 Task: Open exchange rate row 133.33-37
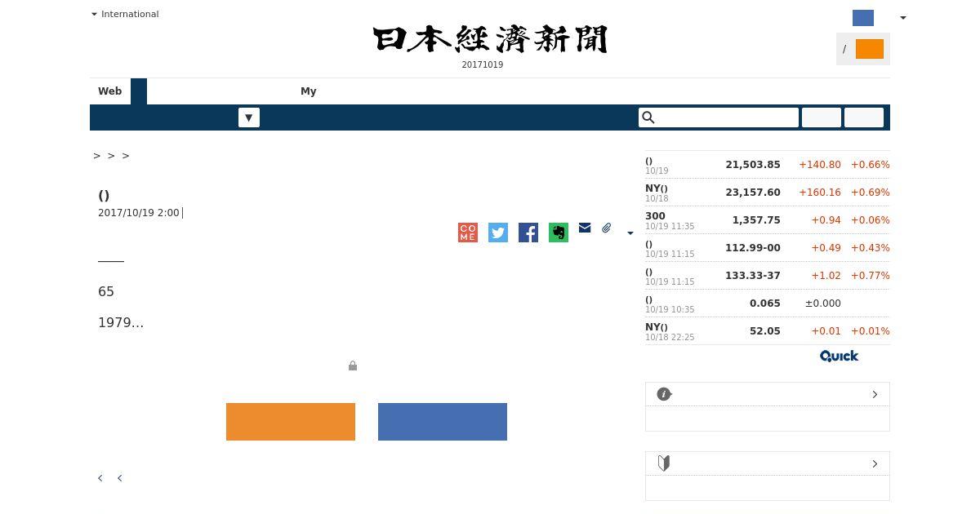768,276
